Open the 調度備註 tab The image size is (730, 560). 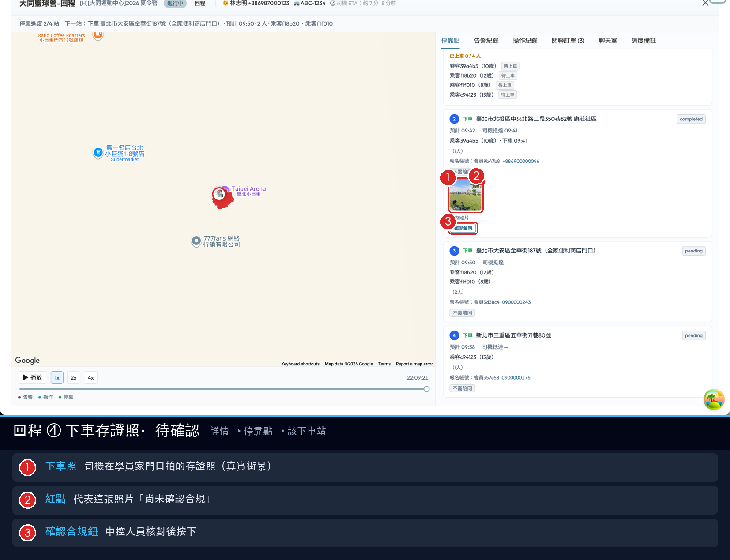[x=643, y=41]
